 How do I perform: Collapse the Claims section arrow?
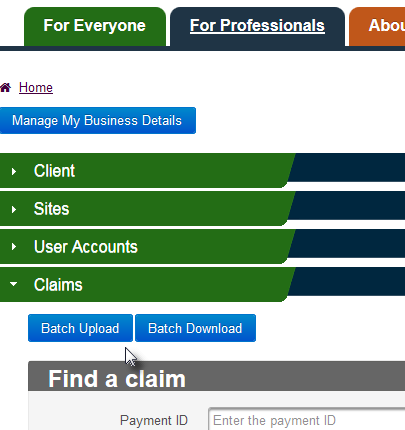coord(13,284)
